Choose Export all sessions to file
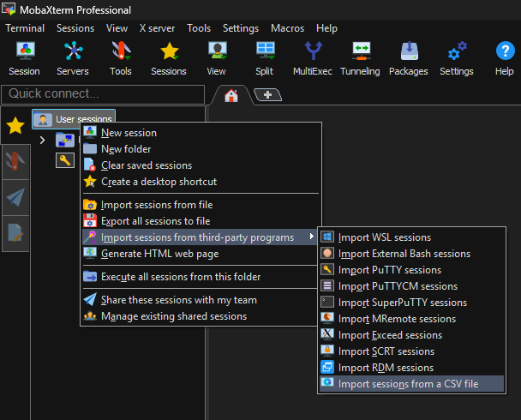The image size is (521, 420). point(201,221)
